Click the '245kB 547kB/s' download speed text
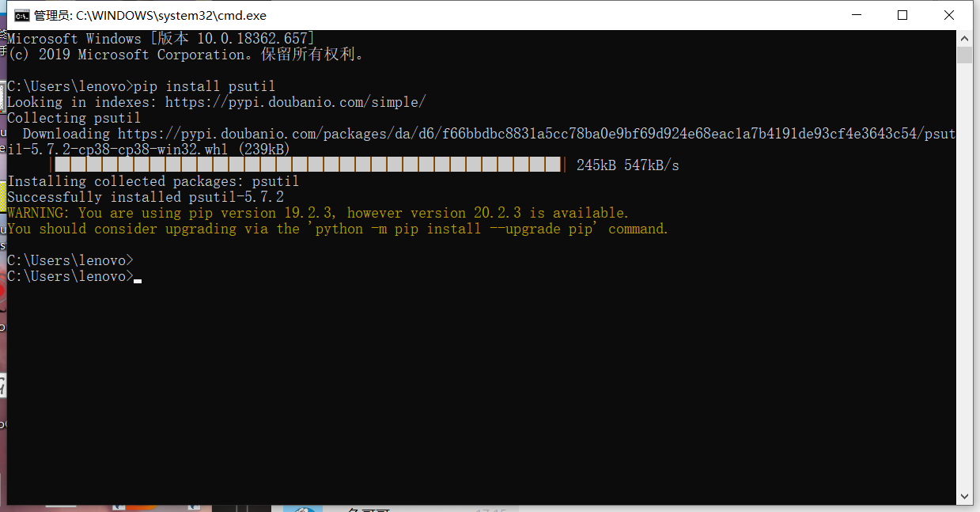This screenshot has height=512, width=980. (628, 165)
